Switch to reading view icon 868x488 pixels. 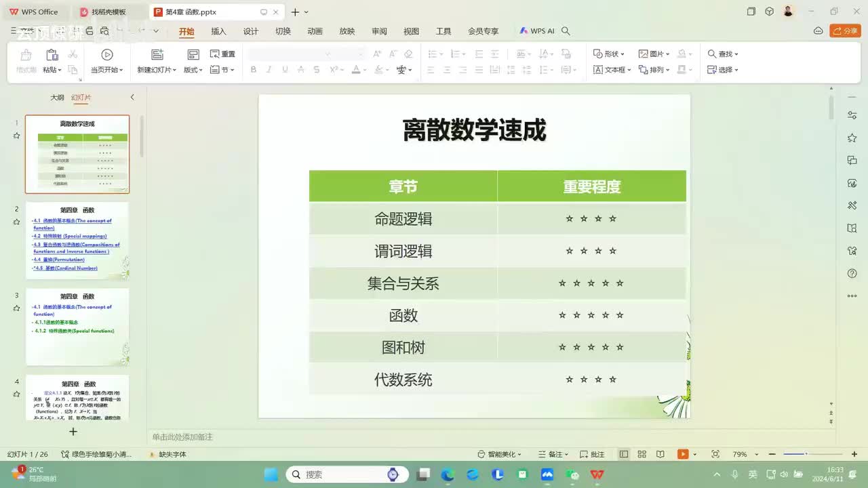[x=660, y=454]
